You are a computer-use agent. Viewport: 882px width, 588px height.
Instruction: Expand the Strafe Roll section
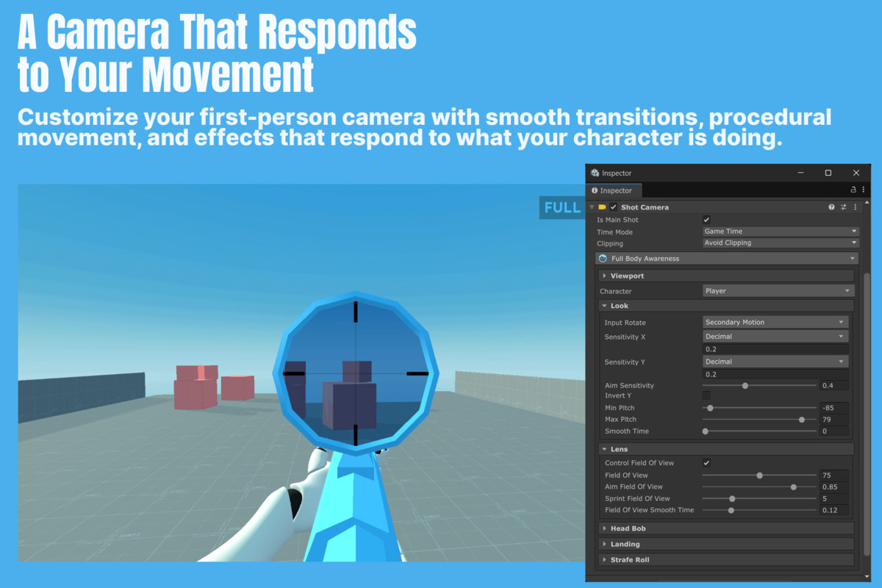725,560
